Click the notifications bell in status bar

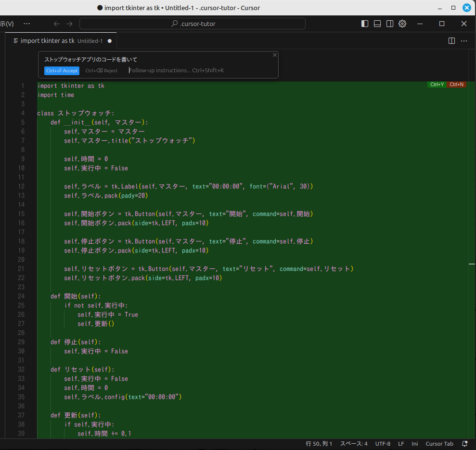click(x=464, y=444)
